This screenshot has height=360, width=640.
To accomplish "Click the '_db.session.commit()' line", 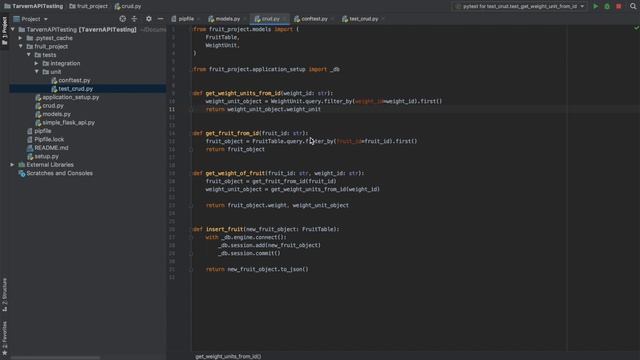I will [x=249, y=253].
